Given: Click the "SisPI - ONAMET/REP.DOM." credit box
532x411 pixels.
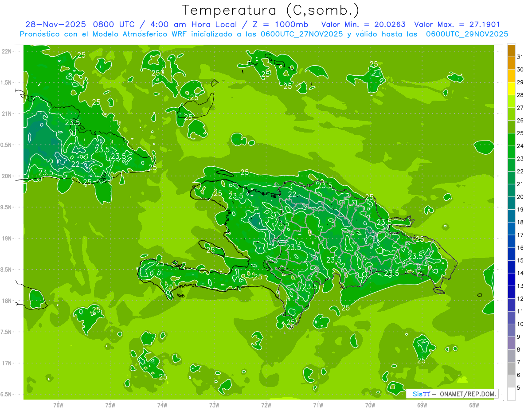Looking at the screenshot, I should click(452, 394).
